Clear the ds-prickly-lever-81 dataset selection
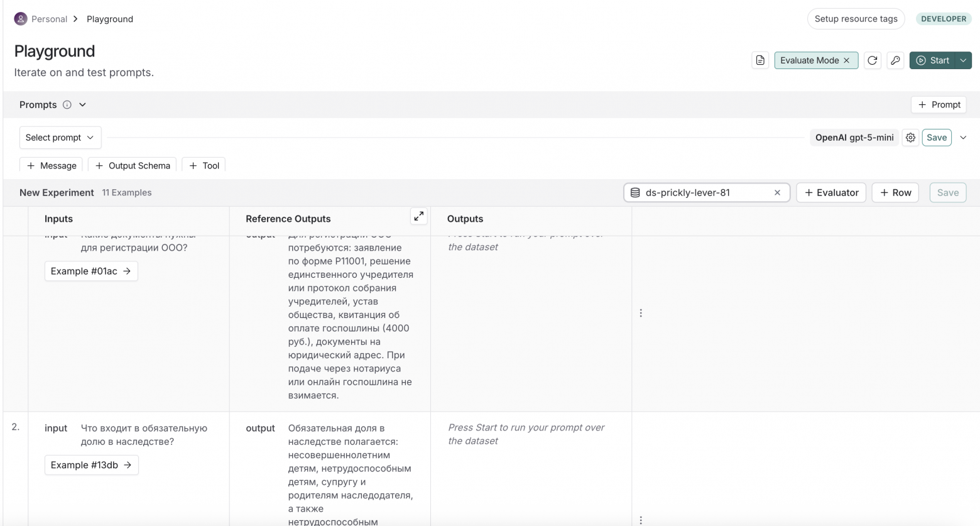980x526 pixels. 777,193
